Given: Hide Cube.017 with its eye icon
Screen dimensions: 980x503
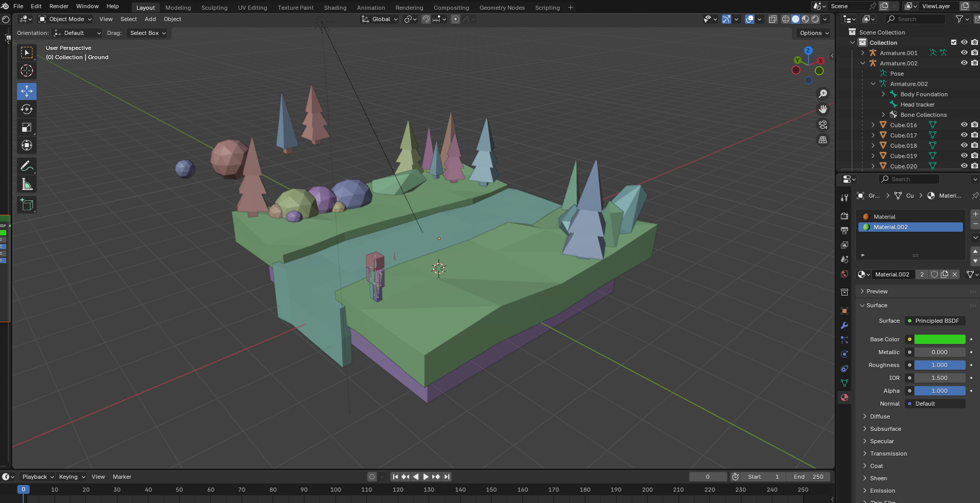Looking at the screenshot, I should (964, 135).
